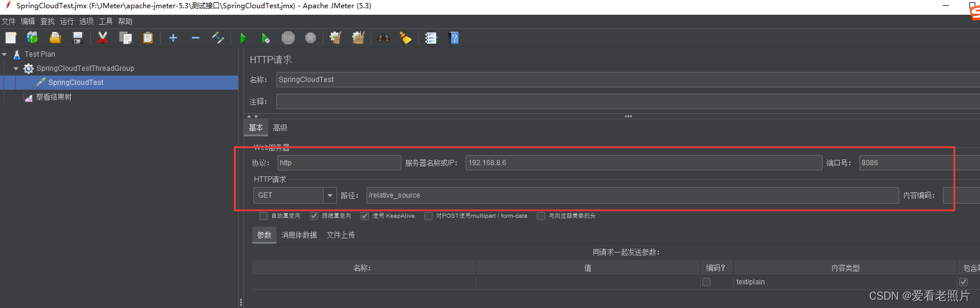Viewport: 980px width, 308px height.
Task: Open the 帮助 menu
Action: (x=125, y=21)
